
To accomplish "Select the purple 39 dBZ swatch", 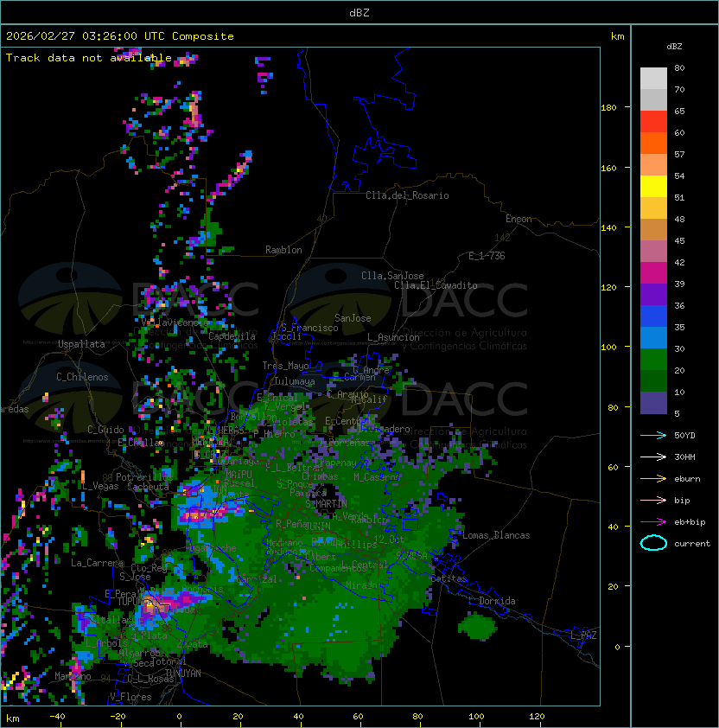I will tap(653, 294).
